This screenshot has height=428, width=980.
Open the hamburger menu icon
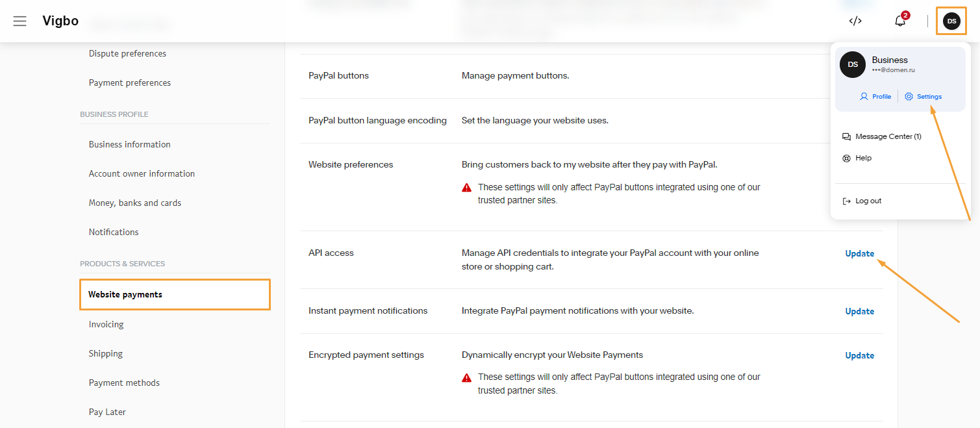(x=20, y=21)
